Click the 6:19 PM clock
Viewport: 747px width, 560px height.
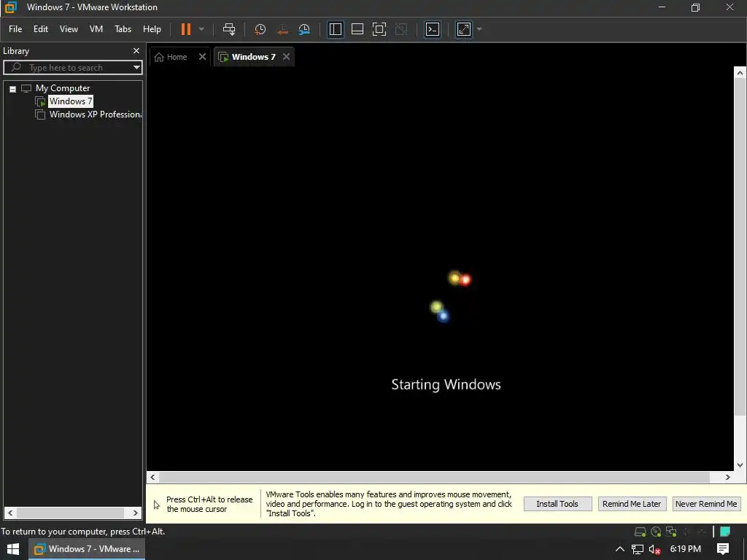click(x=686, y=549)
